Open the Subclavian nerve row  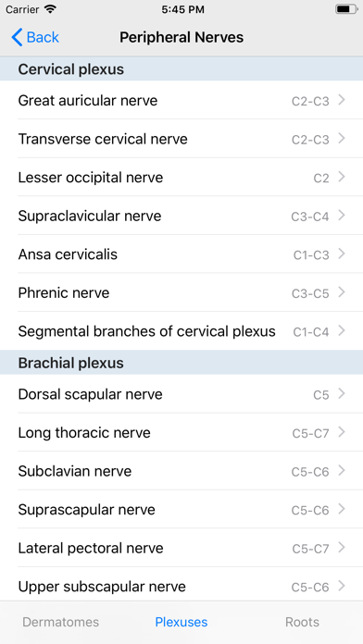181,471
